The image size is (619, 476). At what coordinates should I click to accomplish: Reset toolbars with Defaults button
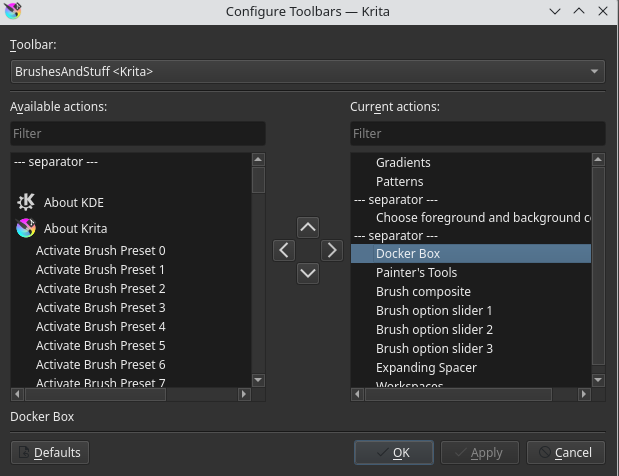pos(49,452)
